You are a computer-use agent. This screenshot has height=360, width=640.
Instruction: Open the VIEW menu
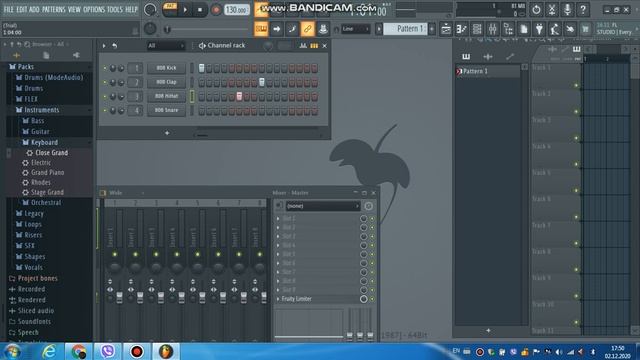pyautogui.click(x=74, y=9)
